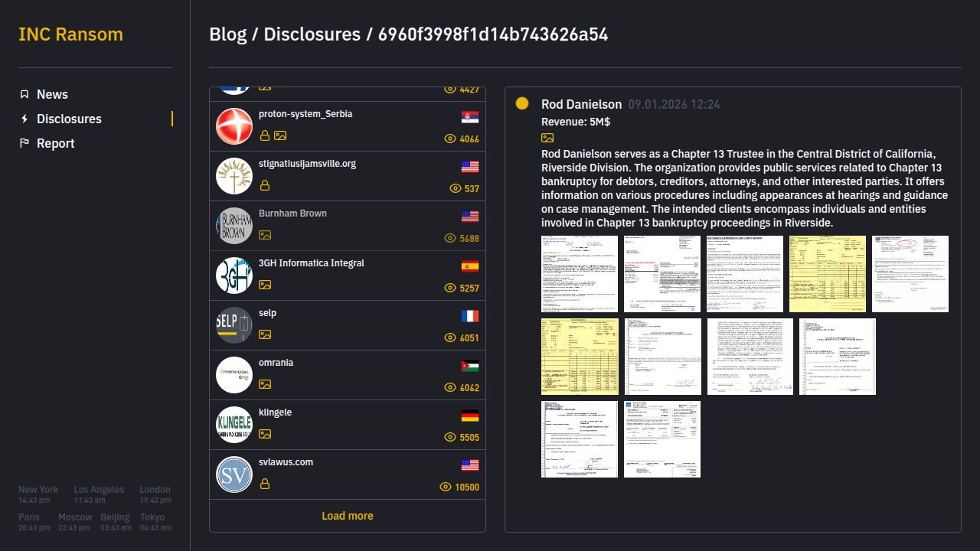Expand the list with Load more
This screenshot has height=551, width=980.
pos(348,516)
